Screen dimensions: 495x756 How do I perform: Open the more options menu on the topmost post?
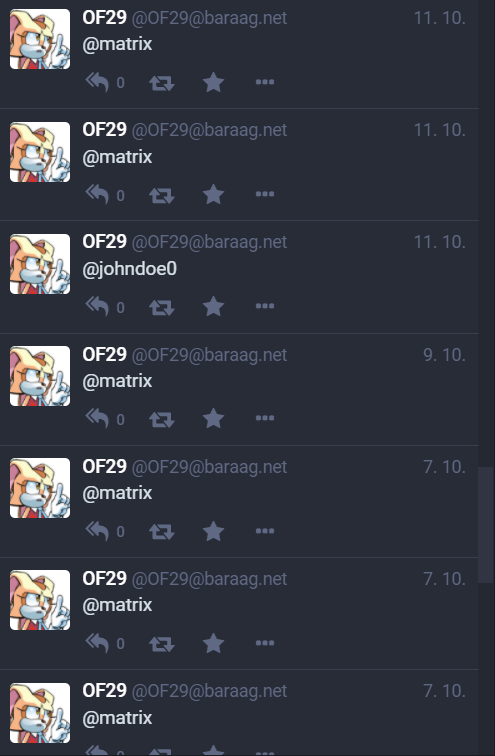point(265,82)
